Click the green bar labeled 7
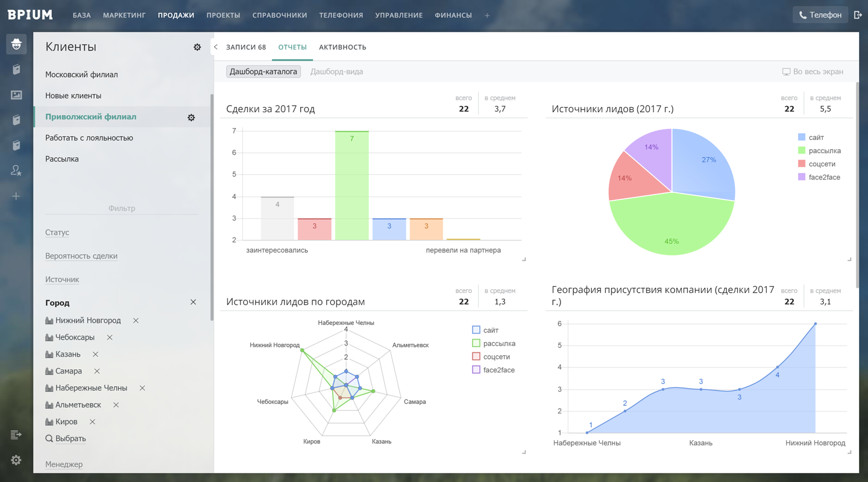The width and height of the screenshot is (868, 482). point(352,186)
